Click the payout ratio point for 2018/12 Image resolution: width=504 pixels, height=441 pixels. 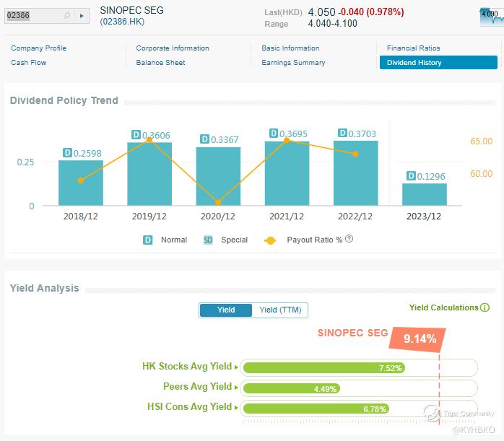pos(81,180)
